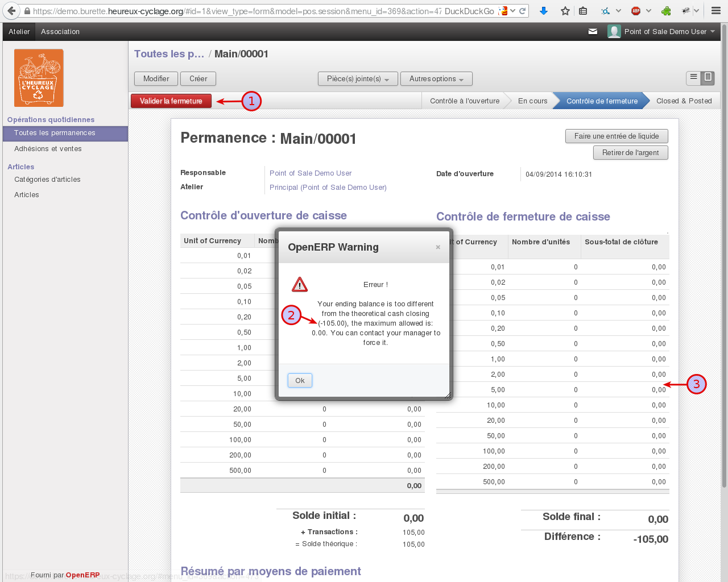
Task: Go back with the browser back arrow
Action: pos(11,11)
